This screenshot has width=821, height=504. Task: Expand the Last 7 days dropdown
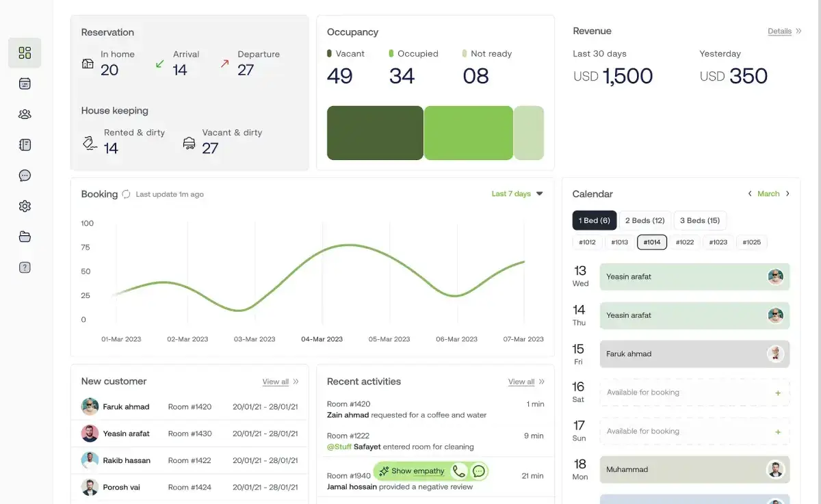click(x=517, y=194)
